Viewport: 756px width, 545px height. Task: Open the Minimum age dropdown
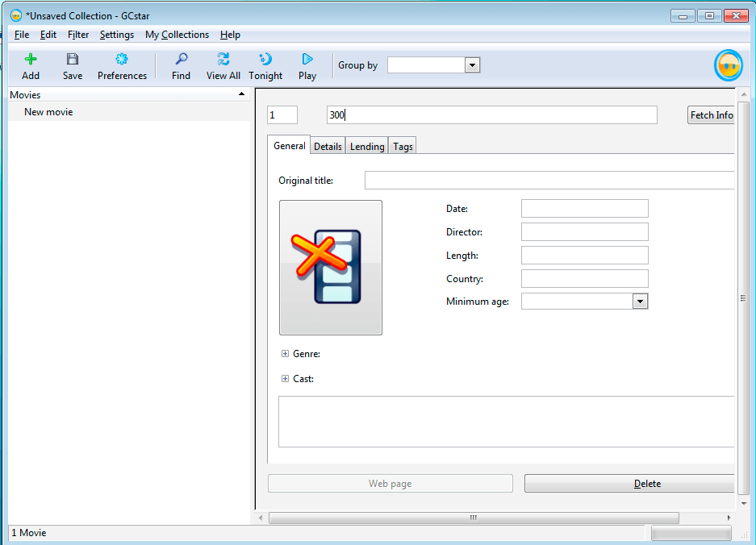point(639,301)
